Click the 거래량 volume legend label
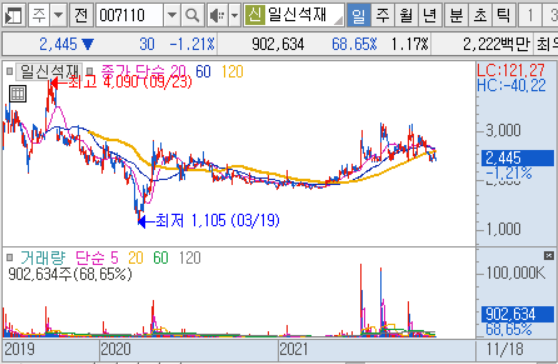 pyautogui.click(x=43, y=258)
